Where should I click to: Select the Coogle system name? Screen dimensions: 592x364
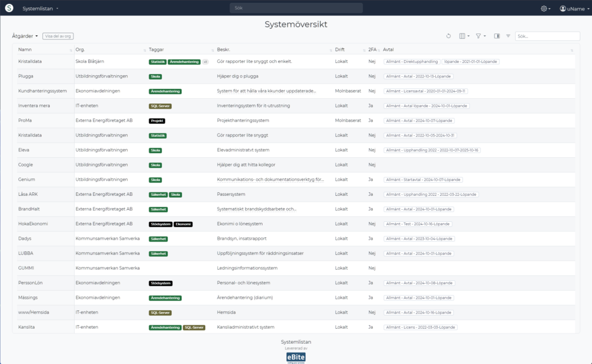[25, 165]
